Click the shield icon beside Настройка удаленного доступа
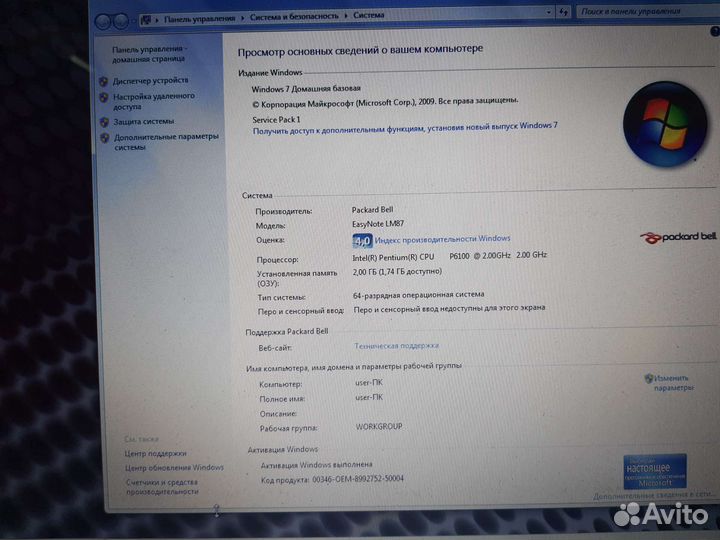720x540 pixels. [x=104, y=97]
